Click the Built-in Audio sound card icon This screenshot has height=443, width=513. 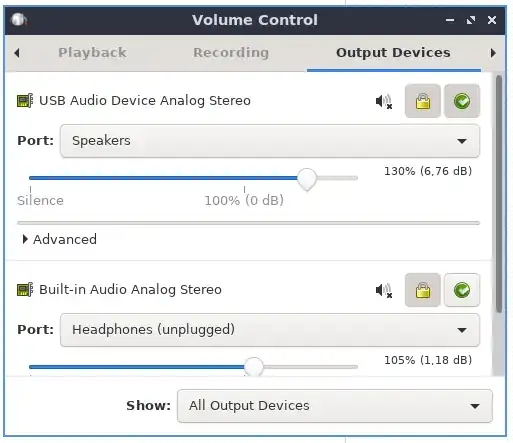[x=25, y=290]
